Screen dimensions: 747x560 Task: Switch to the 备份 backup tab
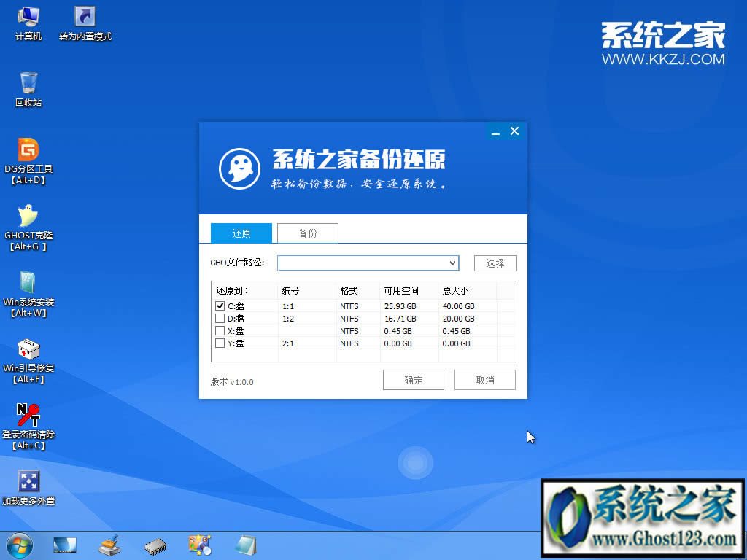[307, 233]
